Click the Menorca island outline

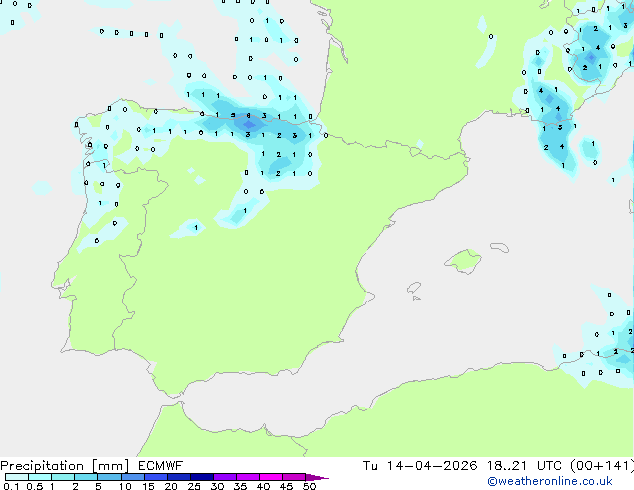pos(500,247)
